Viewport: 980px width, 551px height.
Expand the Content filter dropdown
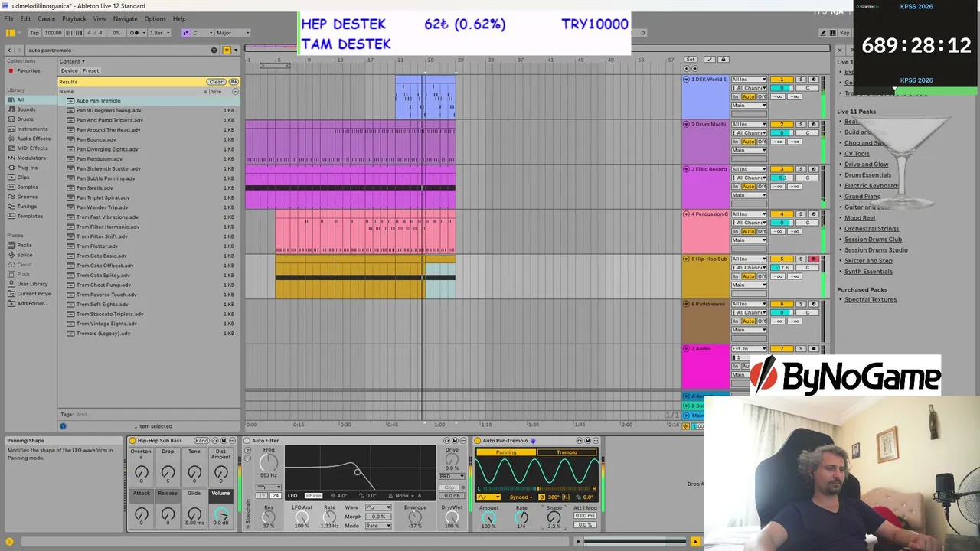click(x=72, y=61)
